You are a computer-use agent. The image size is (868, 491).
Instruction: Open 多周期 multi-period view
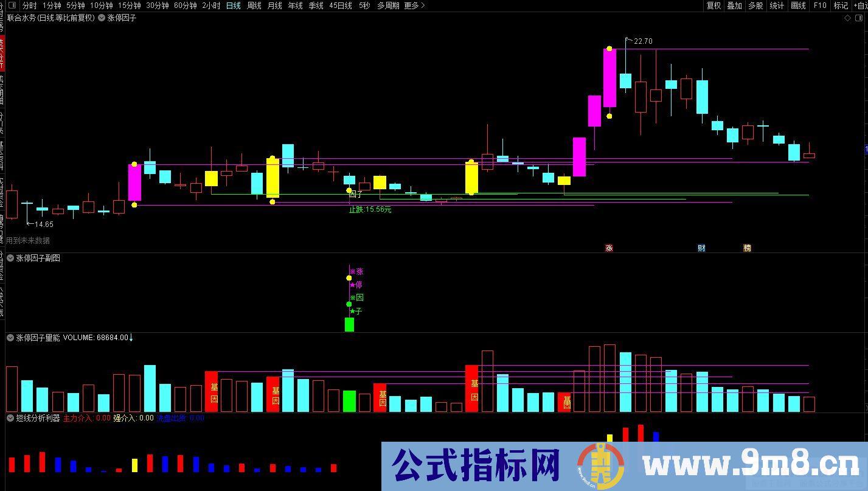point(388,5)
